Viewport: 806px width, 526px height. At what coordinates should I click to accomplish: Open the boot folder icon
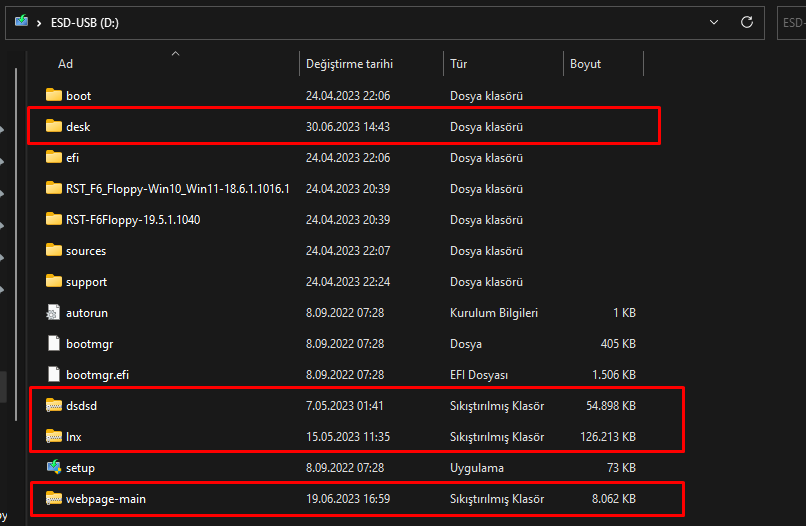[x=54, y=96]
